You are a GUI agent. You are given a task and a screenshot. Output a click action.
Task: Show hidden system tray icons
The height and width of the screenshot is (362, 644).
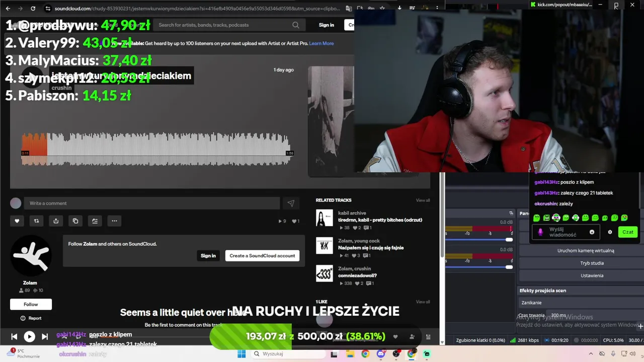tap(591, 354)
